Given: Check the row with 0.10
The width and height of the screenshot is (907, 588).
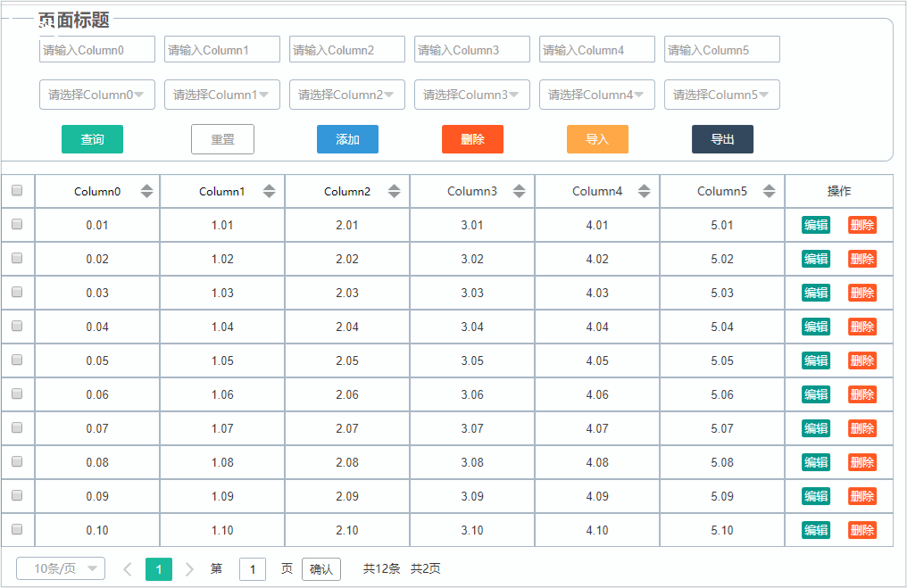Looking at the screenshot, I should pos(17,529).
